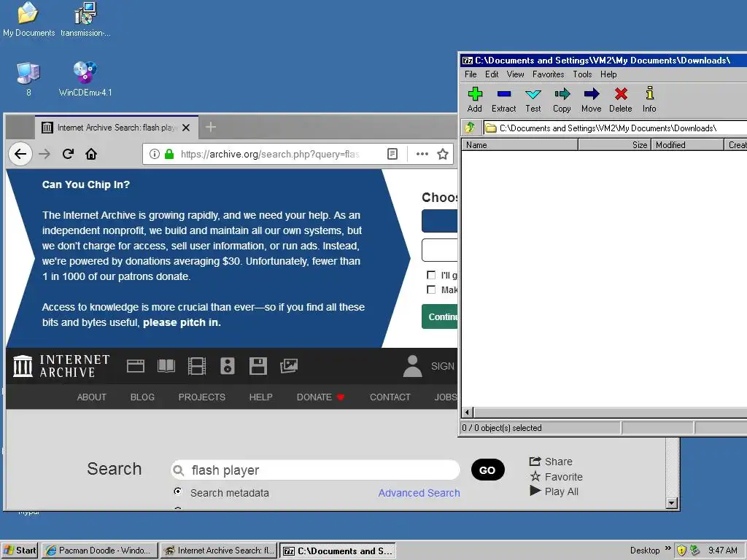Screen dimensions: 747x560
Task: Open the Help menu in 7-Zip
Action: 608,74
